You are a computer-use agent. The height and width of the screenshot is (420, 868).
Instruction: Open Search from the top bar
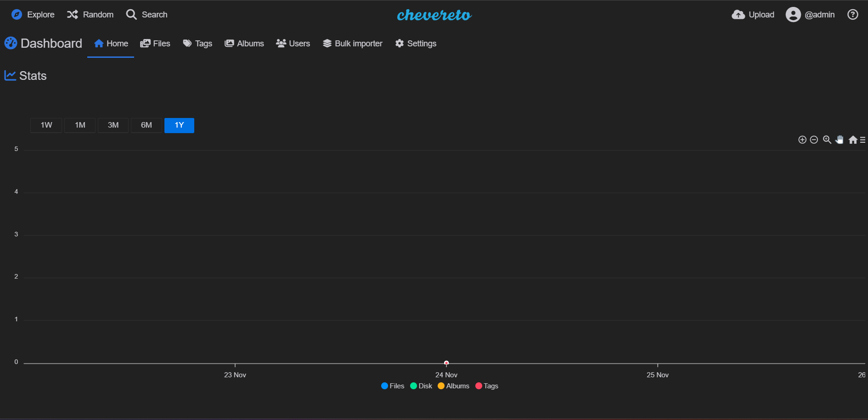[x=146, y=14]
